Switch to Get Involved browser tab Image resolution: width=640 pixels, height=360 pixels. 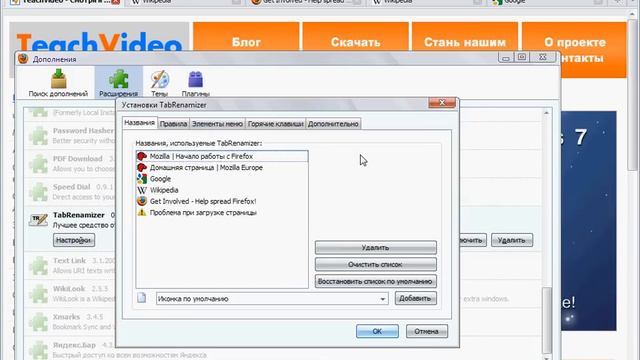point(305,2)
